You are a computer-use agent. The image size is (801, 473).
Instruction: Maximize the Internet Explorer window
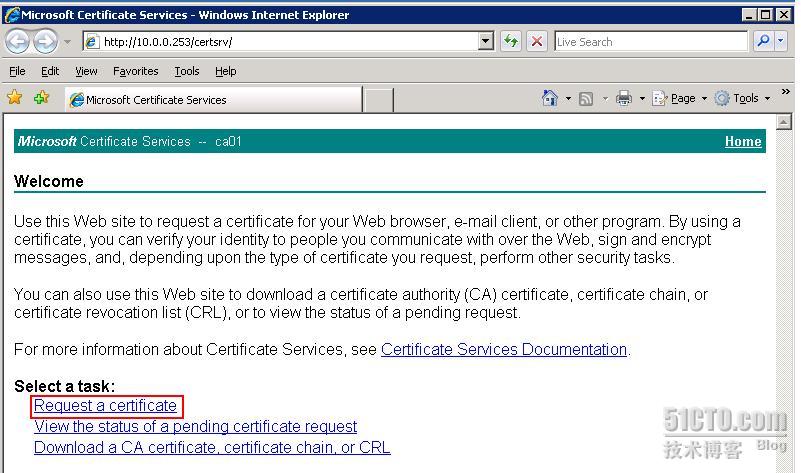pos(765,15)
